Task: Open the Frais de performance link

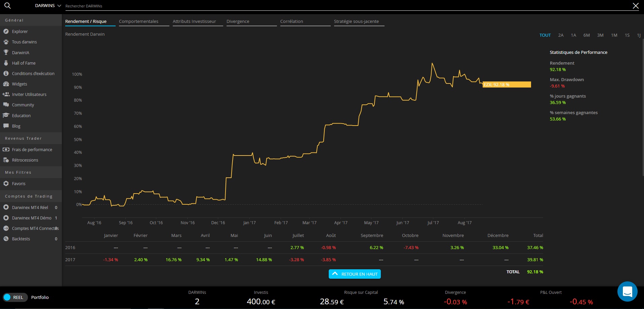Action: pyautogui.click(x=32, y=149)
